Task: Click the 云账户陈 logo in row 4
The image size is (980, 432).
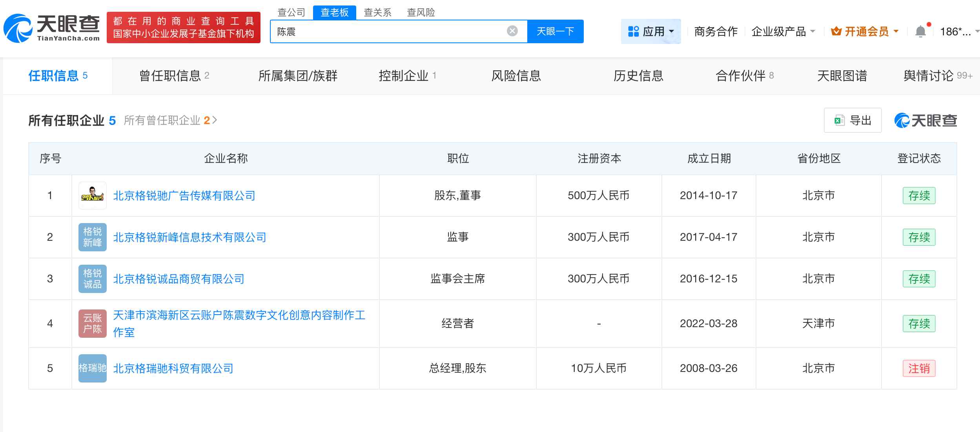Action: tap(92, 324)
